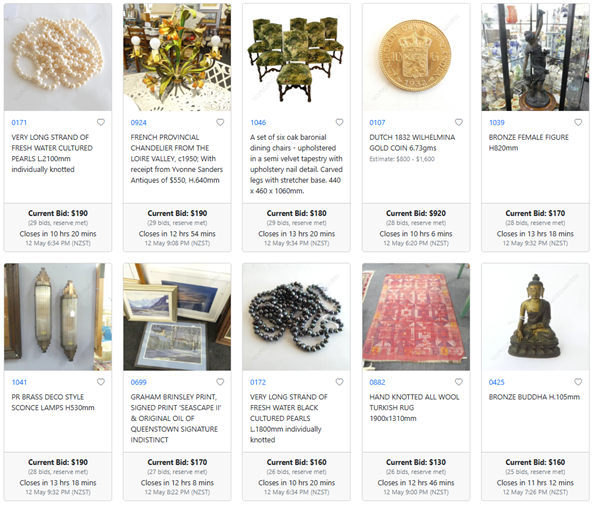The height and width of the screenshot is (508, 595).
Task: Open lot 0425 link
Action: (x=496, y=382)
